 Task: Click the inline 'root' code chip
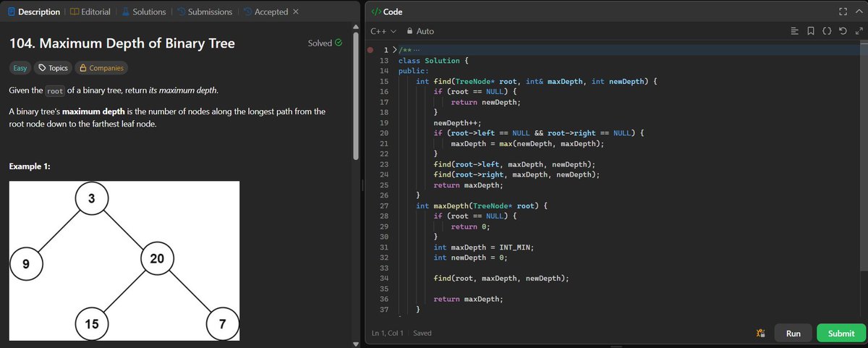55,91
